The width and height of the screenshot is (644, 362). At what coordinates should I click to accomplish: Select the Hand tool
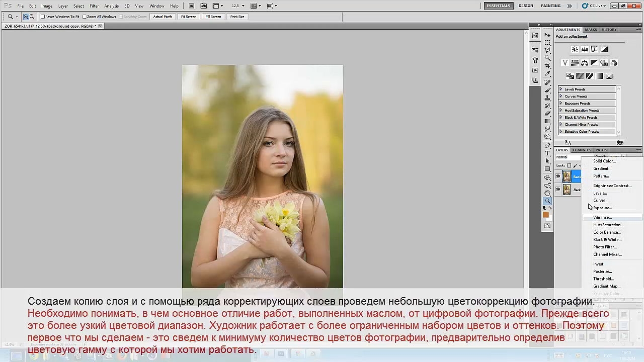tap(547, 193)
